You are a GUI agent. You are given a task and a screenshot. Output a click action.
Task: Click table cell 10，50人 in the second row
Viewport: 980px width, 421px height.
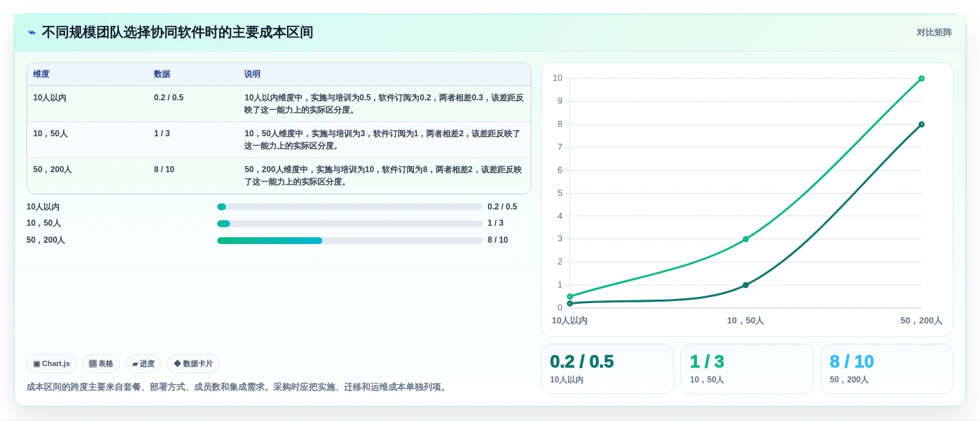pos(50,134)
